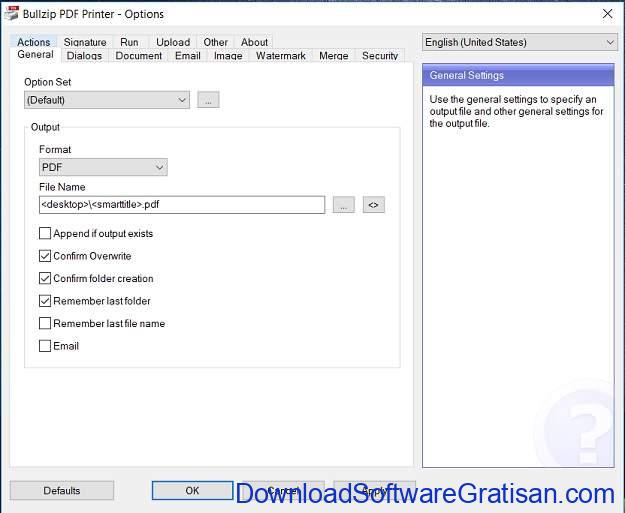Image resolution: width=625 pixels, height=513 pixels.
Task: Select the Run tab
Action: (129, 42)
